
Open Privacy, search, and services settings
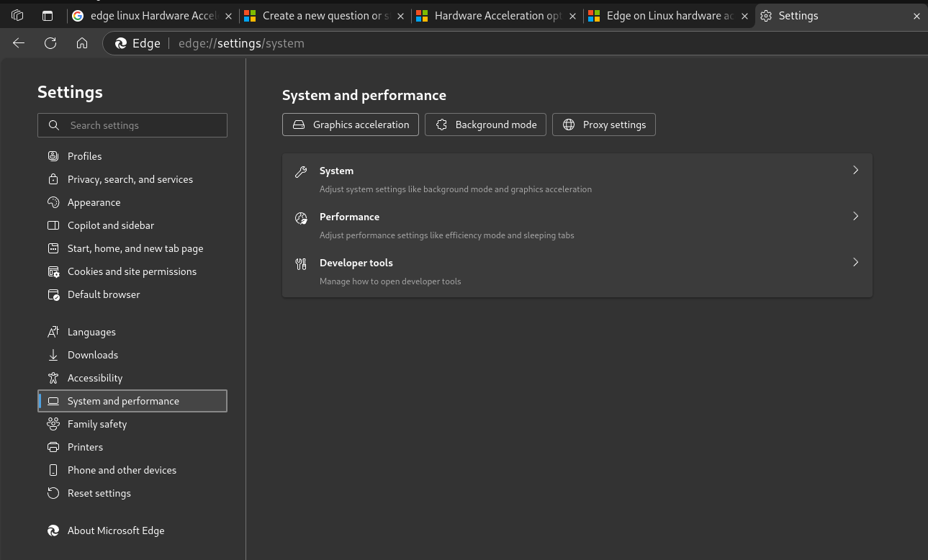(x=130, y=179)
